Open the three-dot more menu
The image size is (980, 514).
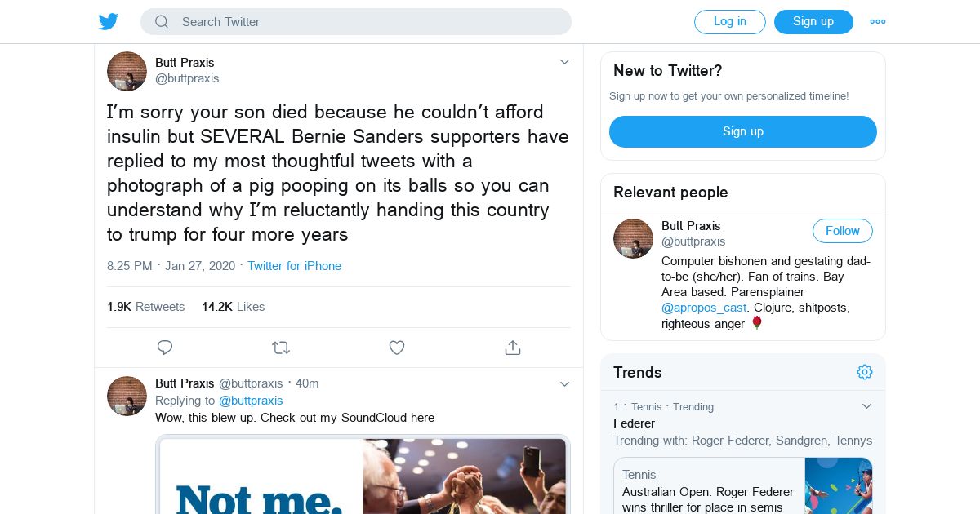tap(878, 22)
